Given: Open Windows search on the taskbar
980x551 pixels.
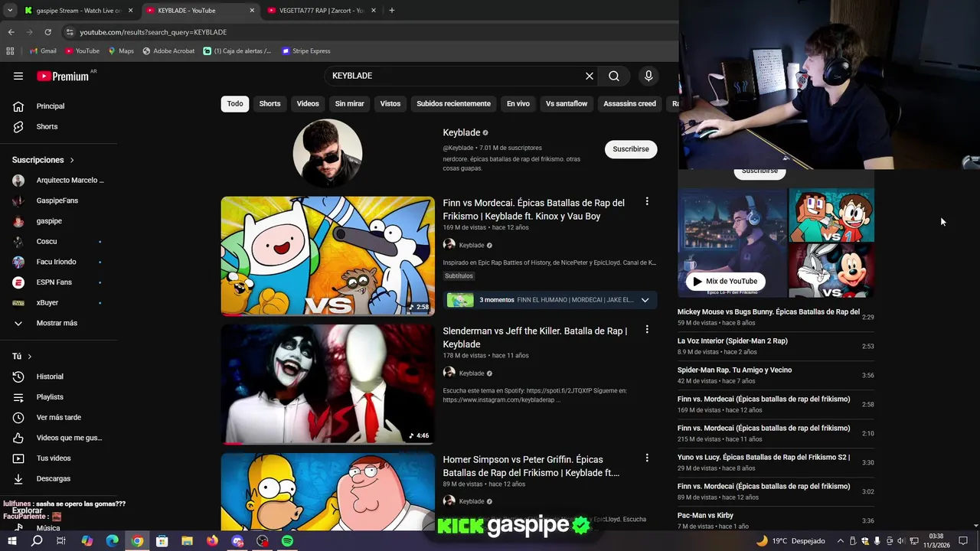Looking at the screenshot, I should tap(37, 541).
